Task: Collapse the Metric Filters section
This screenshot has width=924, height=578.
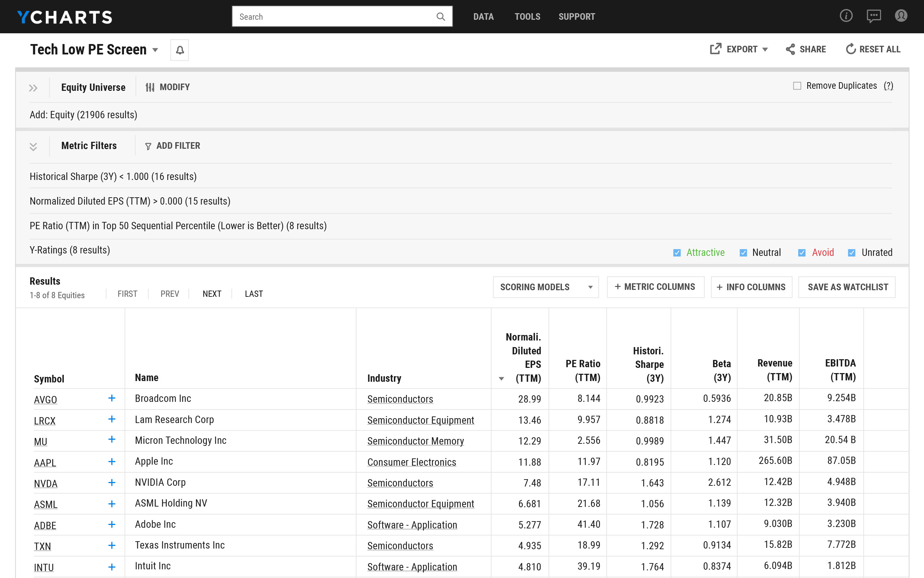Action: coord(33,146)
